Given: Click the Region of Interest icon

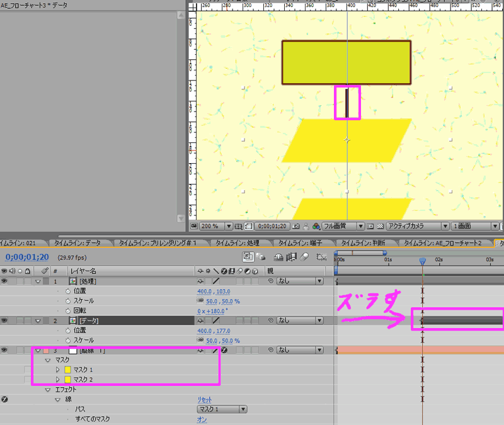Looking at the screenshot, I should pos(249,227).
